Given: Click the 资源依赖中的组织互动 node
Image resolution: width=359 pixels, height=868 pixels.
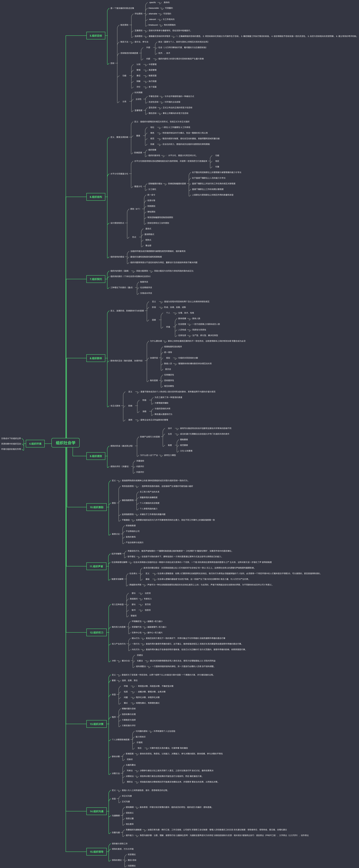Looking at the screenshot, I should 11,444.
